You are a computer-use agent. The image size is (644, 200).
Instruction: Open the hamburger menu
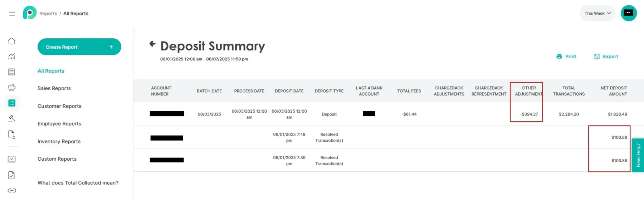[12, 14]
